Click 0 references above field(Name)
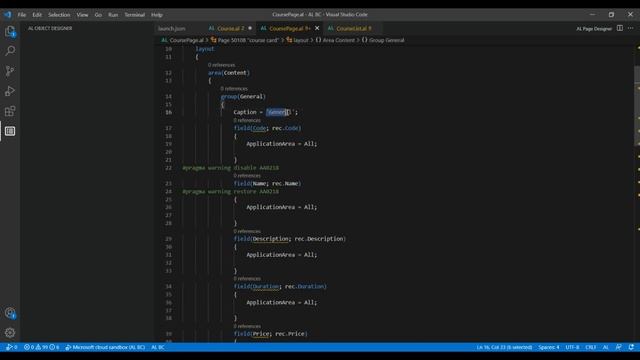Screen dimensions: 640x360 [x=247, y=176]
